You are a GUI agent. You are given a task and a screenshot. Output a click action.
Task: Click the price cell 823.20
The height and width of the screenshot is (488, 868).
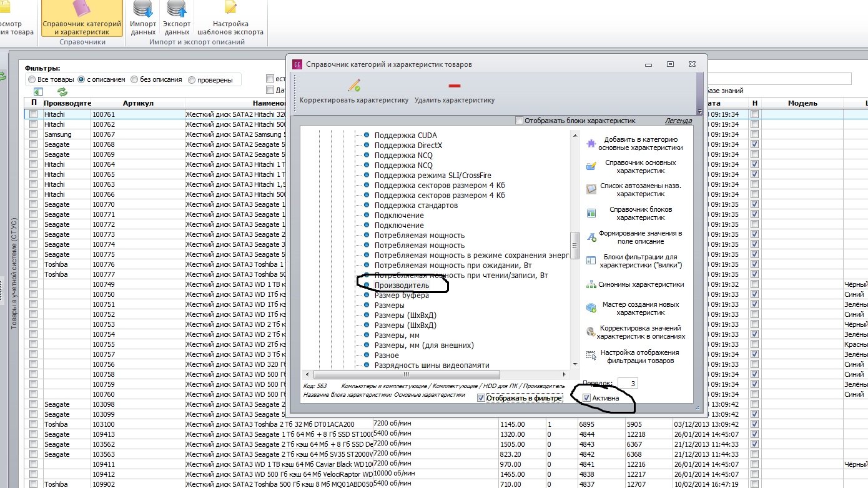tap(521, 454)
